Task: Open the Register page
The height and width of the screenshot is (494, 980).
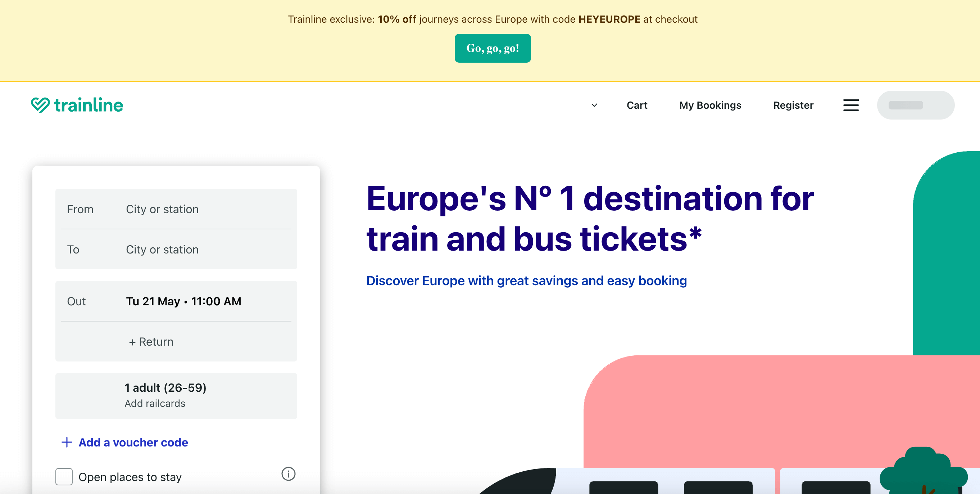Action: pyautogui.click(x=793, y=105)
